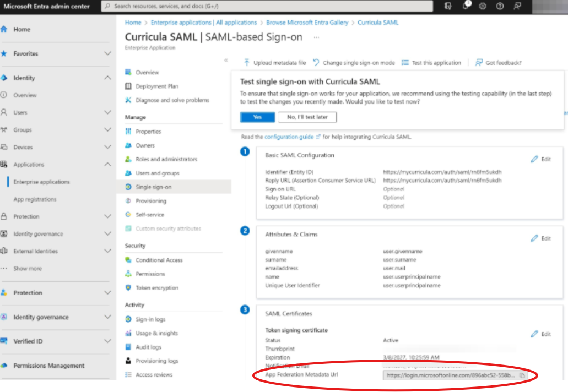Open more options ellipsis beside page title

click(316, 37)
